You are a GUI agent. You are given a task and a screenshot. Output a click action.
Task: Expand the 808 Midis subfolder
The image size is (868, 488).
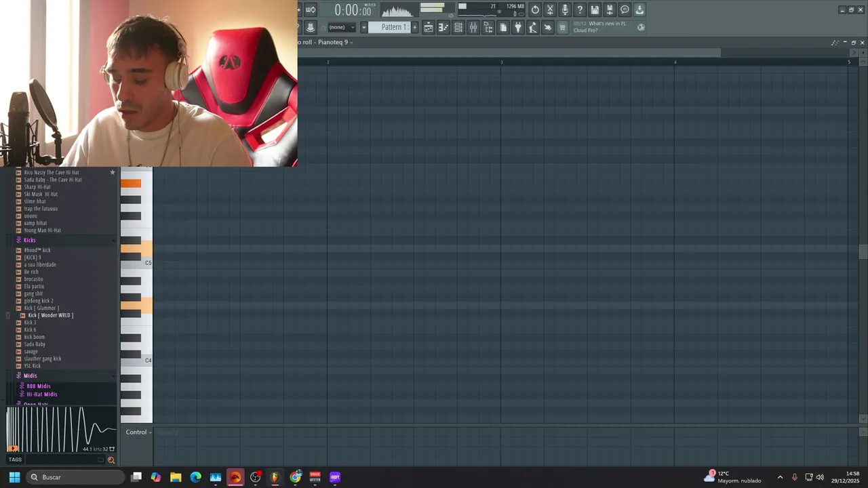pos(38,386)
